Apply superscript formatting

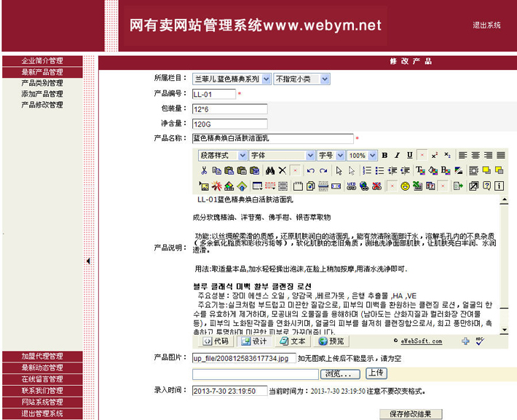tap(435, 155)
